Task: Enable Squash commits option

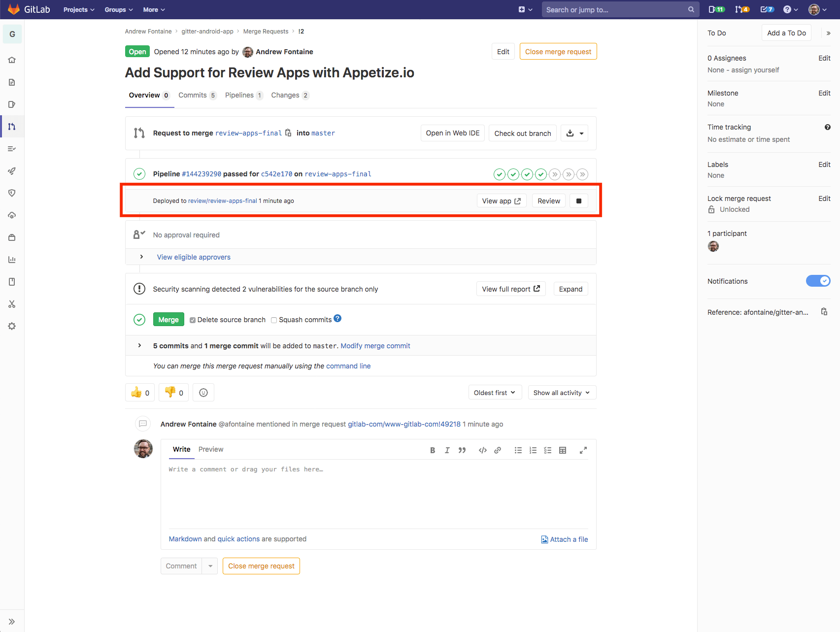Action: click(x=274, y=320)
